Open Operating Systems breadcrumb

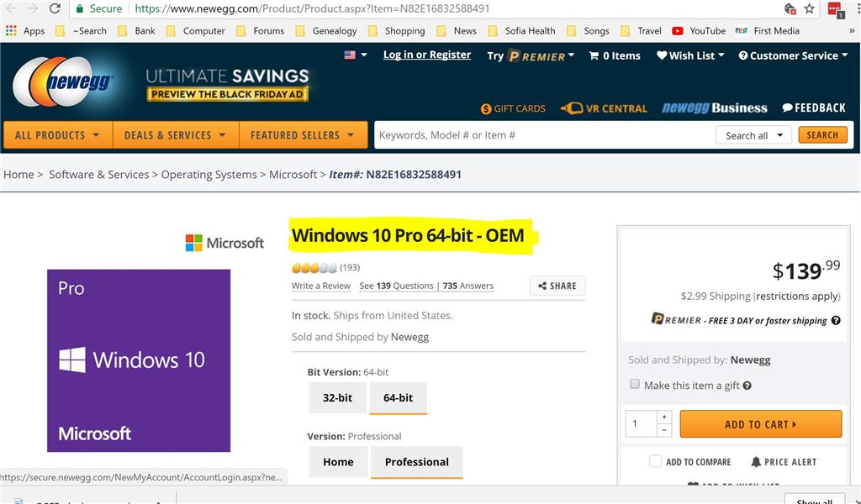coord(209,175)
